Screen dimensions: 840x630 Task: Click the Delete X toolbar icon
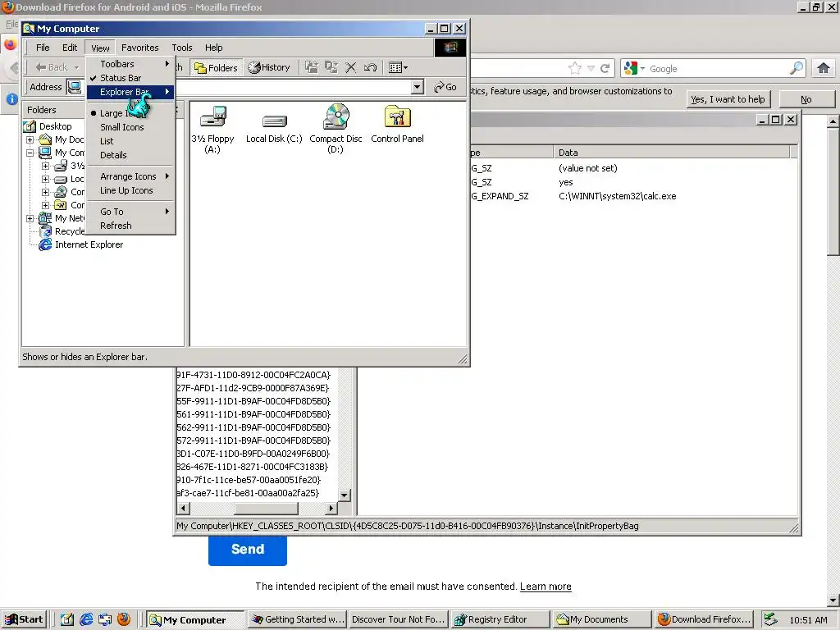point(350,67)
